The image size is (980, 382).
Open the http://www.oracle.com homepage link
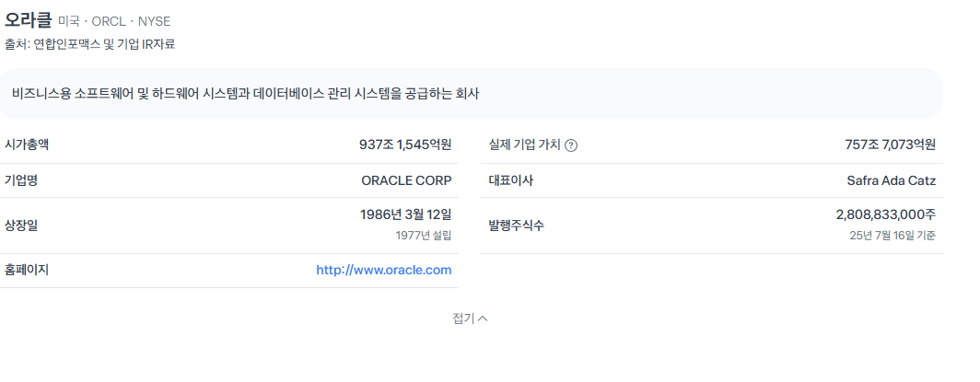tap(384, 271)
